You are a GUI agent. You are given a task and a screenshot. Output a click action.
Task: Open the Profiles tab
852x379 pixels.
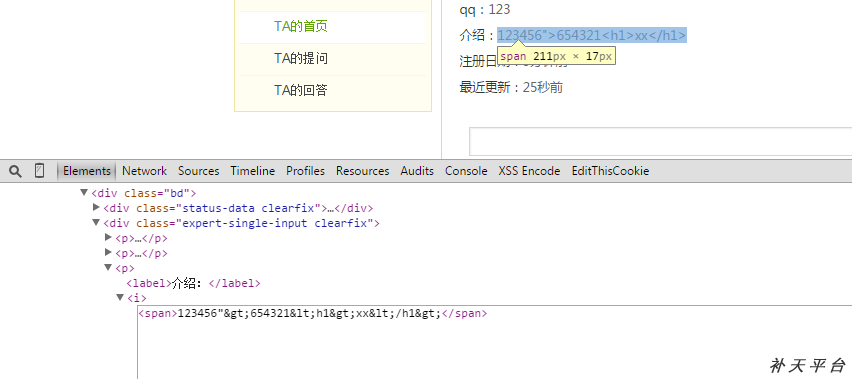305,171
